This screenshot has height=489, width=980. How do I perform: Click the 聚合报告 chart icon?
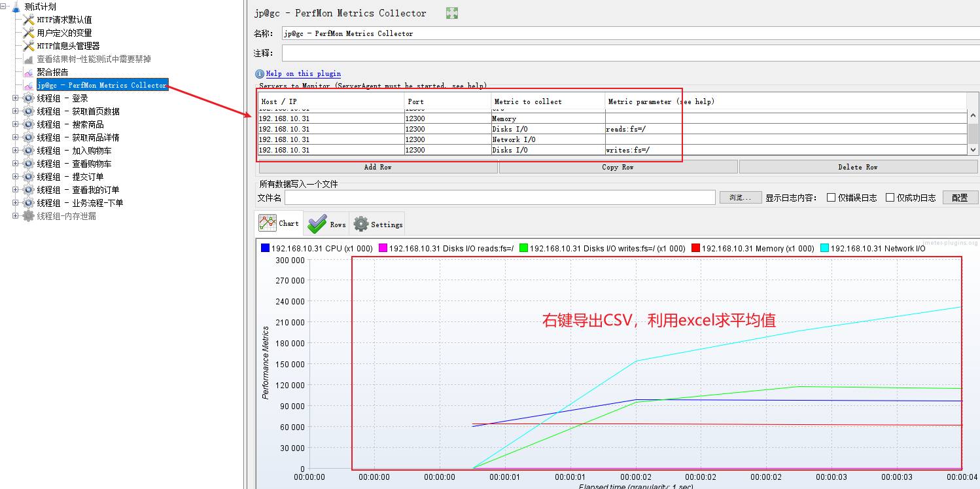point(29,72)
